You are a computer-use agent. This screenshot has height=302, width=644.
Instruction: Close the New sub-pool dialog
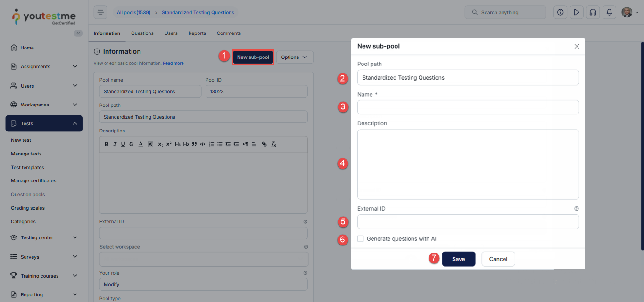tap(577, 47)
